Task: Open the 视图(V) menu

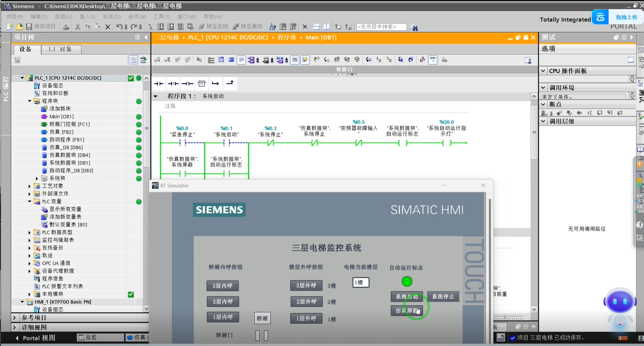Action: 64,17
